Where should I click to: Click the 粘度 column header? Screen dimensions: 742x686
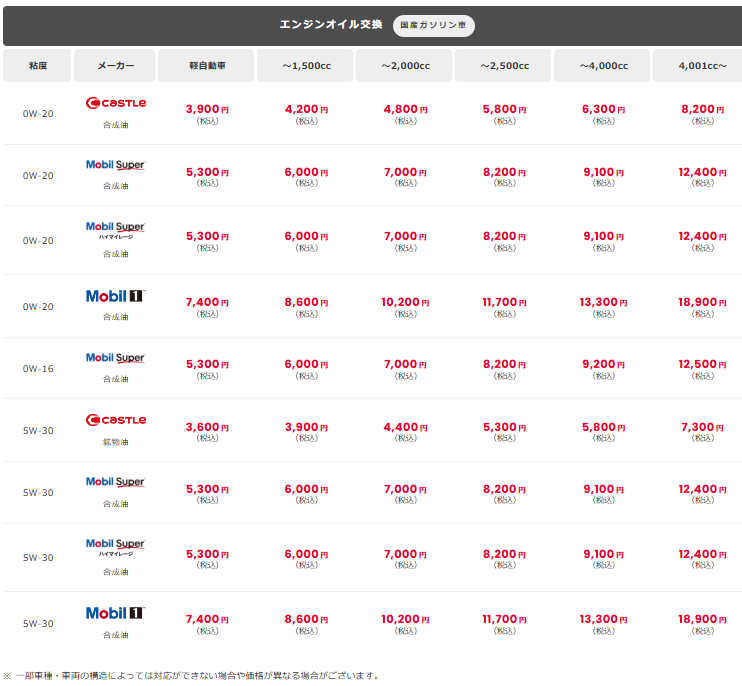37,66
